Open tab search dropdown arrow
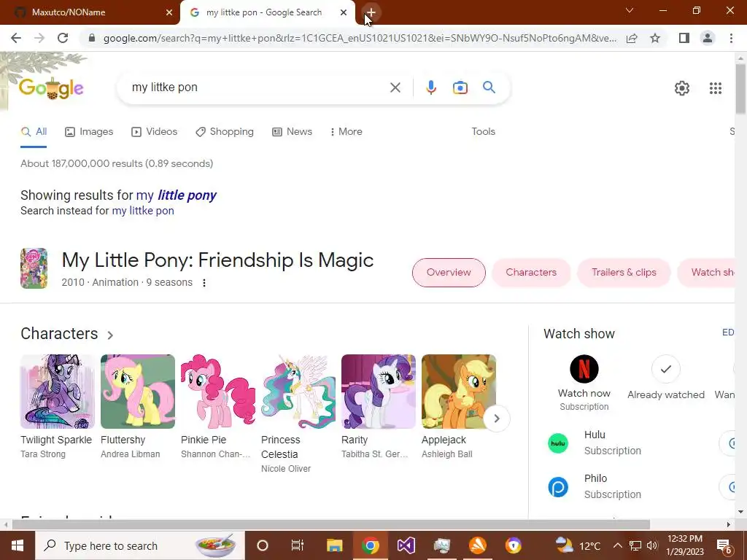The image size is (747, 560). point(630,10)
